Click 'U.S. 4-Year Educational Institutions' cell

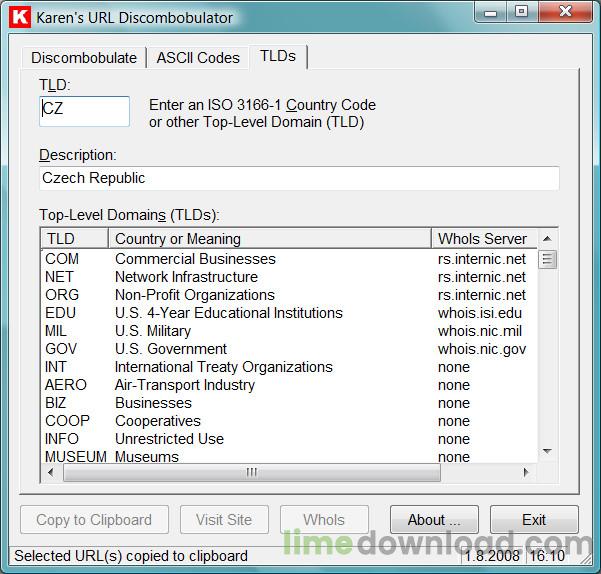click(228, 313)
